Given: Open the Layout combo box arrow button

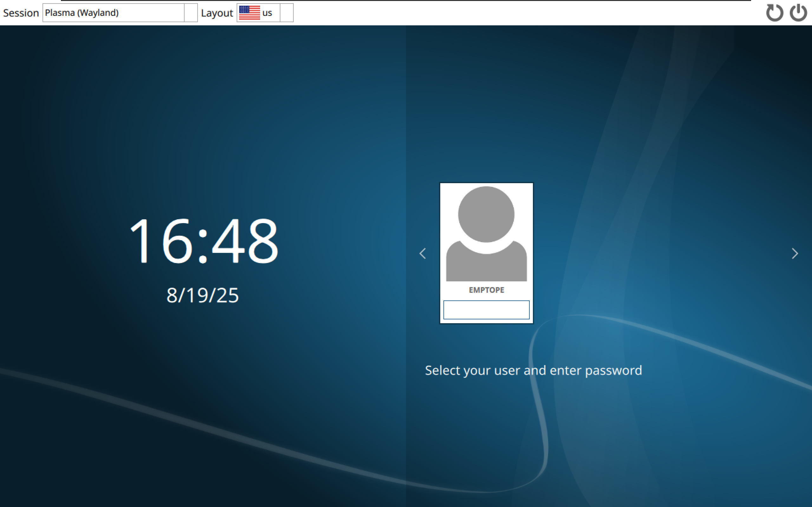Looking at the screenshot, I should coord(286,13).
